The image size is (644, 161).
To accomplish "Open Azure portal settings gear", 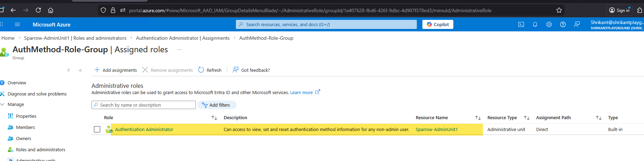I will (549, 24).
